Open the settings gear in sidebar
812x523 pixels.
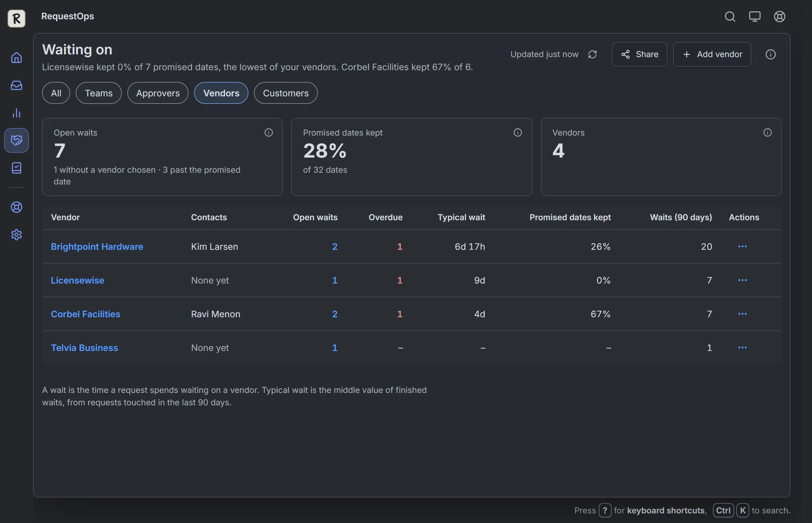click(x=17, y=235)
